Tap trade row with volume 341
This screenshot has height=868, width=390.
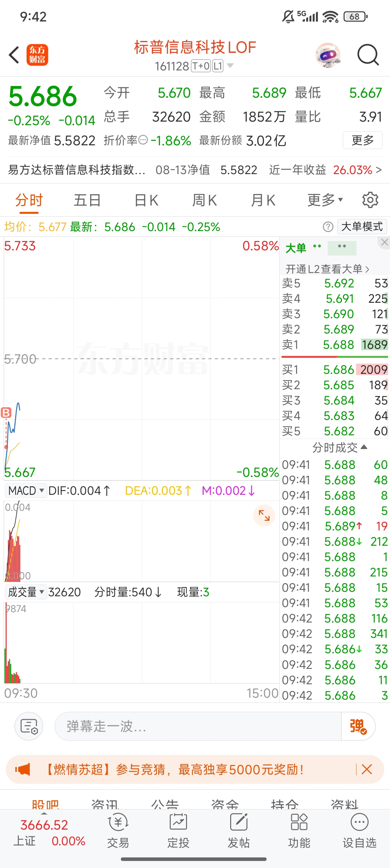[x=335, y=634]
